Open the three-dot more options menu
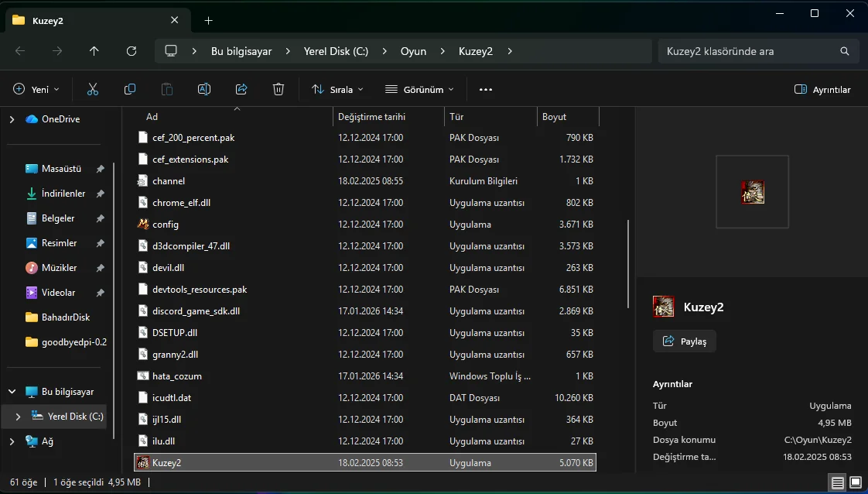Image resolution: width=868 pixels, height=494 pixels. pos(486,90)
